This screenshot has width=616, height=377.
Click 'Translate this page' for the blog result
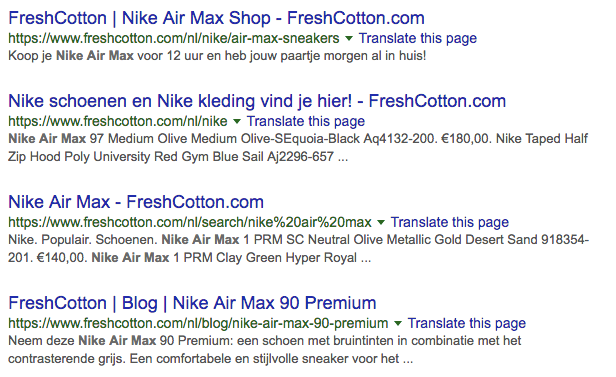tap(467, 323)
